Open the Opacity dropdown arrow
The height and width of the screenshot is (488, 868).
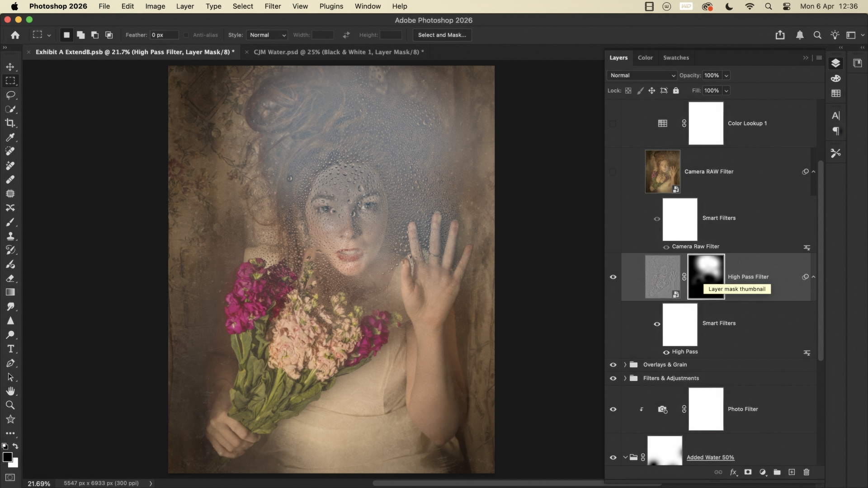pyautogui.click(x=726, y=75)
